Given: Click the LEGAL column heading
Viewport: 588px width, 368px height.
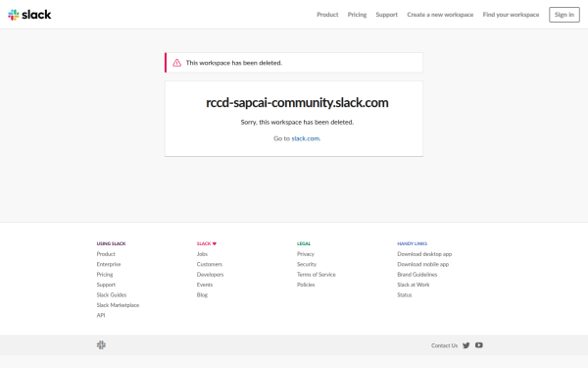Looking at the screenshot, I should [x=304, y=243].
